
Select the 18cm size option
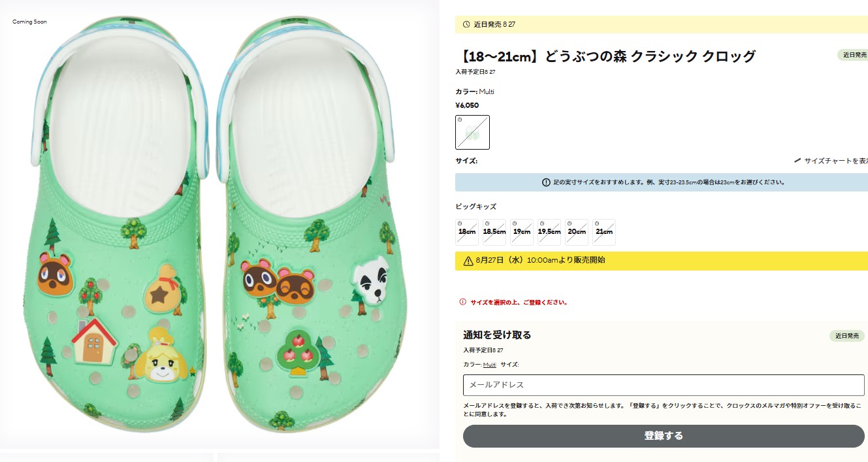click(466, 231)
